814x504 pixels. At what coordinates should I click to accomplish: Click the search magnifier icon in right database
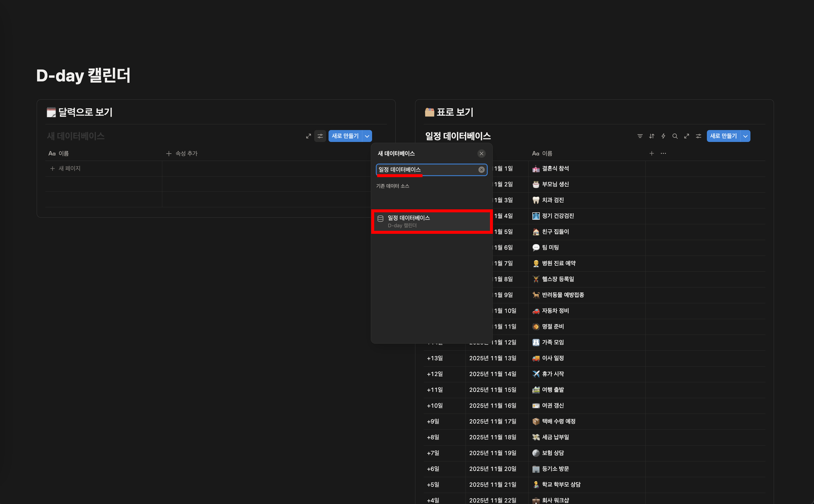(x=675, y=136)
